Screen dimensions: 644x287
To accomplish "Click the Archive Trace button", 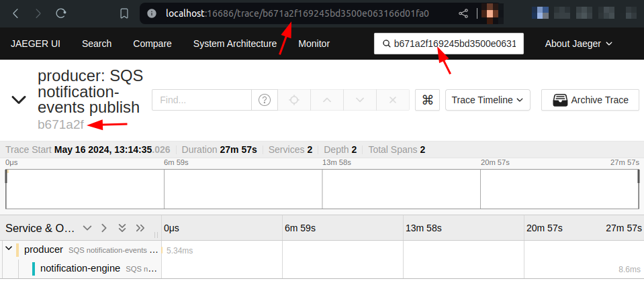I will coord(590,100).
